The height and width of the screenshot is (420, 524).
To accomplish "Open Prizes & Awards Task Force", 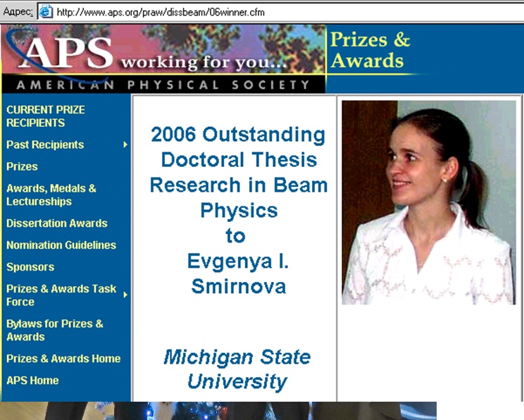I will [61, 295].
